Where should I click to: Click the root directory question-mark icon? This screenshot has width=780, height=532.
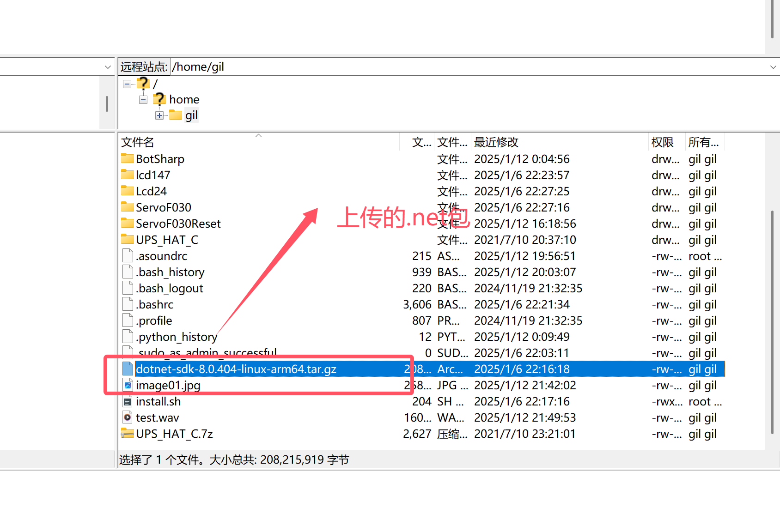click(x=143, y=84)
